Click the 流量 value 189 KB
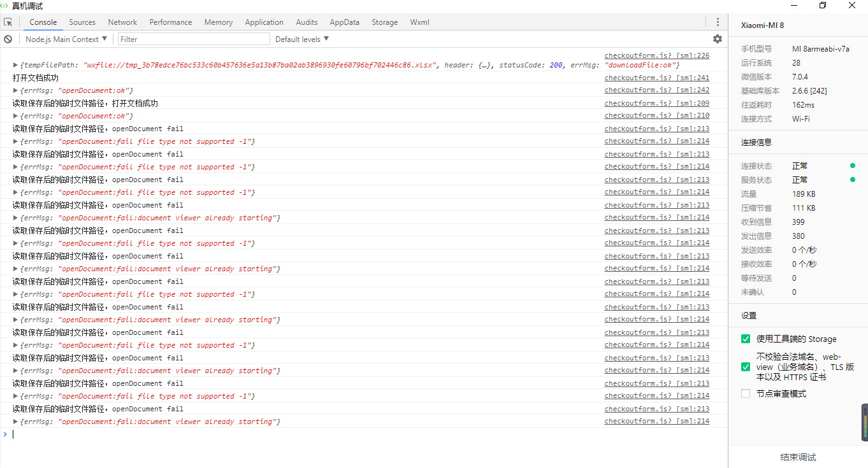Image resolution: width=868 pixels, height=468 pixels. pos(804,194)
